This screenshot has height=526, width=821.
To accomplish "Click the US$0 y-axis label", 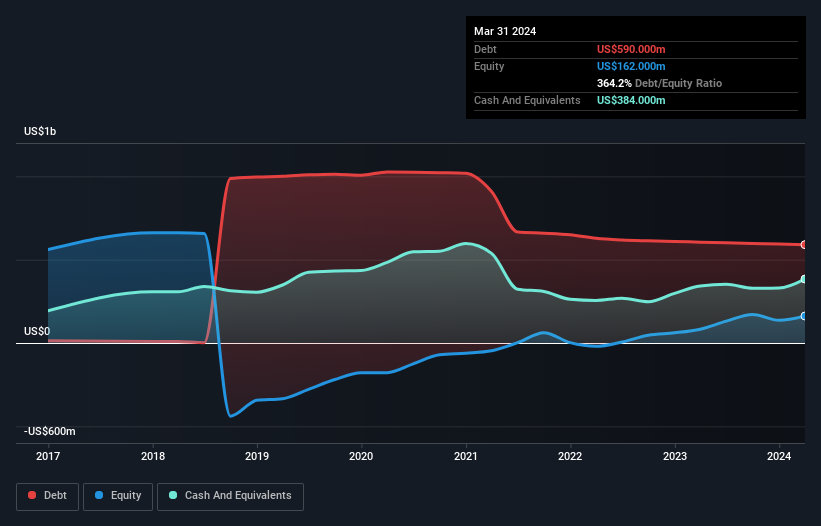I will (x=37, y=331).
